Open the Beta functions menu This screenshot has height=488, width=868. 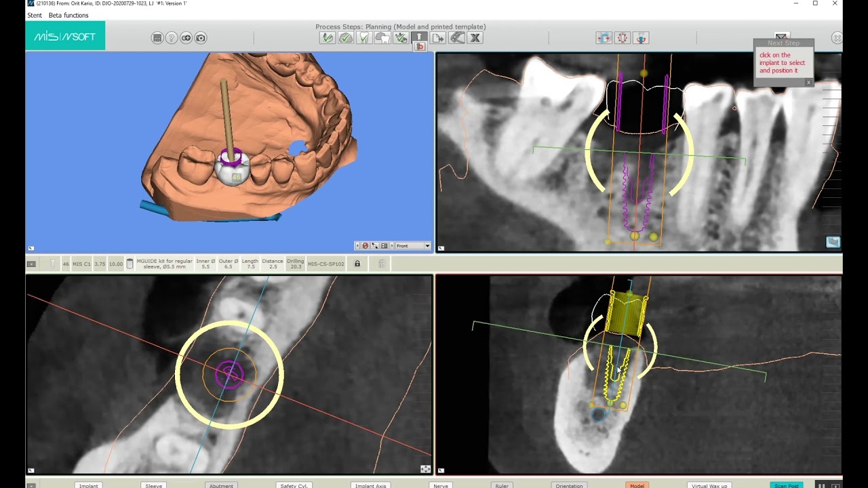click(x=68, y=15)
